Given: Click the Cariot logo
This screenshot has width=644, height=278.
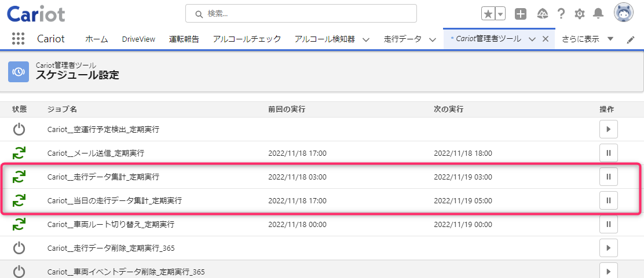Looking at the screenshot, I should coord(36,13).
